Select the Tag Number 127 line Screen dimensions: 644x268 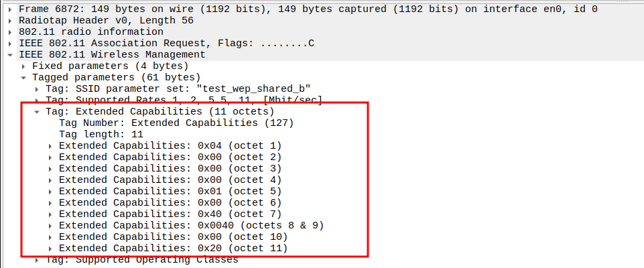176,123
